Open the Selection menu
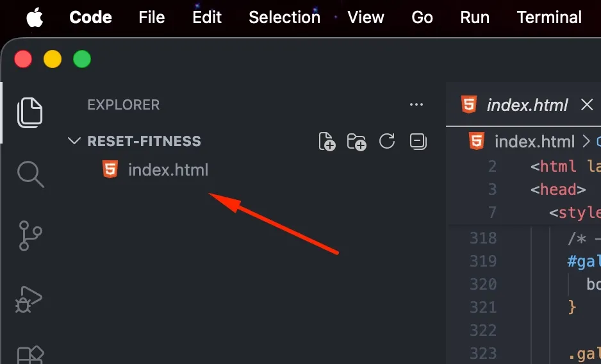The height and width of the screenshot is (364, 601). click(284, 17)
